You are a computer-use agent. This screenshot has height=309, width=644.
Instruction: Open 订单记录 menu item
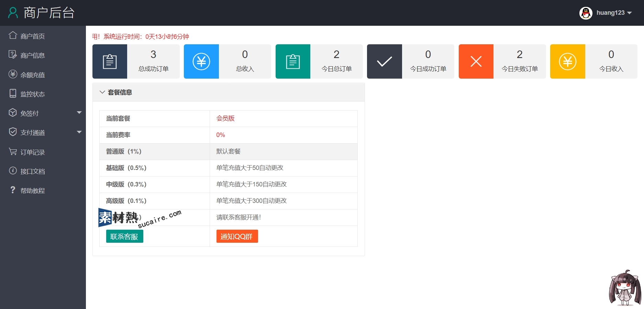(43, 152)
